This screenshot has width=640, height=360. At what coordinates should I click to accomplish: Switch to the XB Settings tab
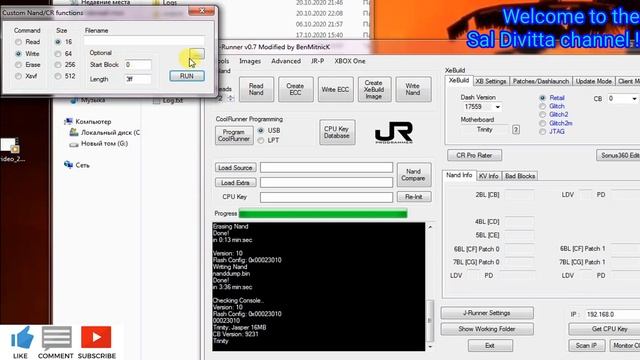pyautogui.click(x=491, y=81)
